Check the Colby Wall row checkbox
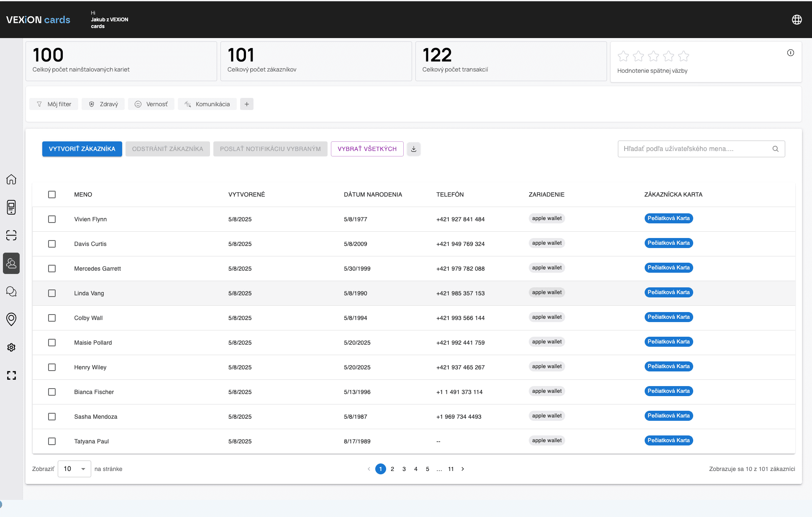Image resolution: width=812 pixels, height=517 pixels. pyautogui.click(x=52, y=318)
